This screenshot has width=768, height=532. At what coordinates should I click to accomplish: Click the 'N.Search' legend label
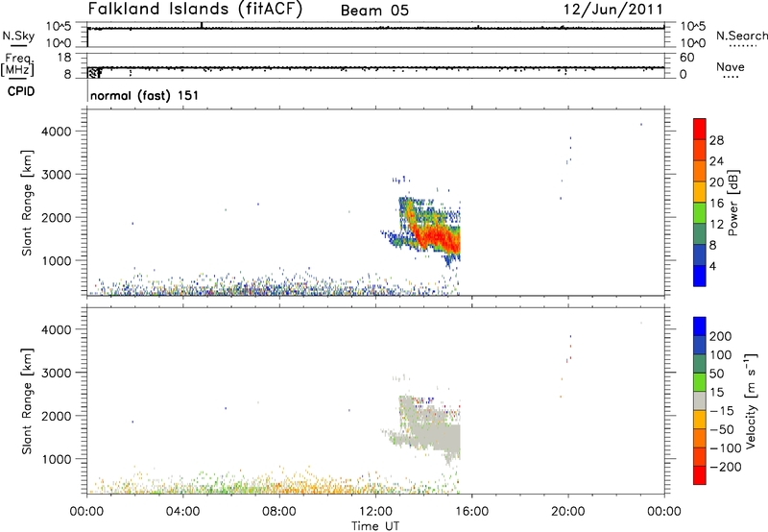click(741, 36)
